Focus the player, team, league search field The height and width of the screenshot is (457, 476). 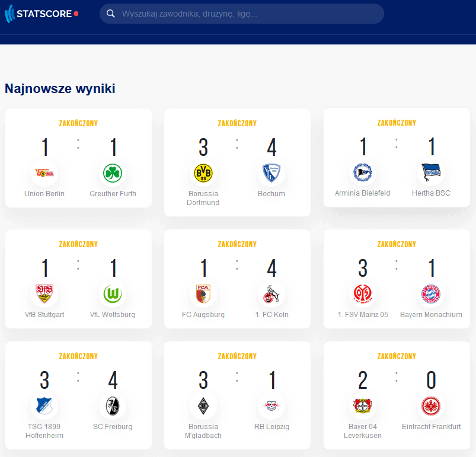coord(242,14)
